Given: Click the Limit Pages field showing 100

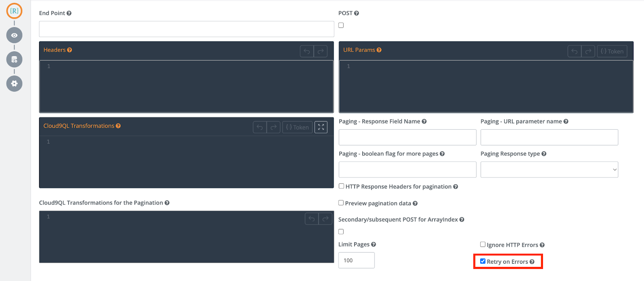Looking at the screenshot, I should pyautogui.click(x=356, y=260).
